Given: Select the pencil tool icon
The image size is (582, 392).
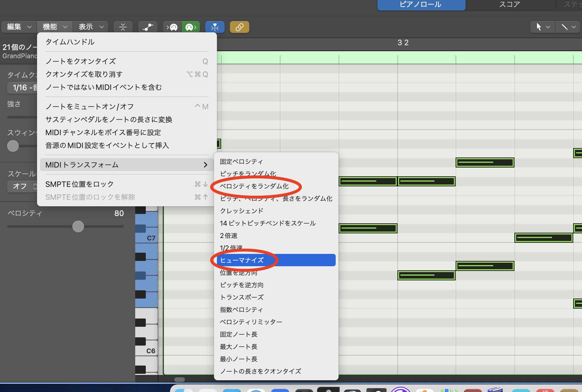Looking at the screenshot, I should pos(564,27).
